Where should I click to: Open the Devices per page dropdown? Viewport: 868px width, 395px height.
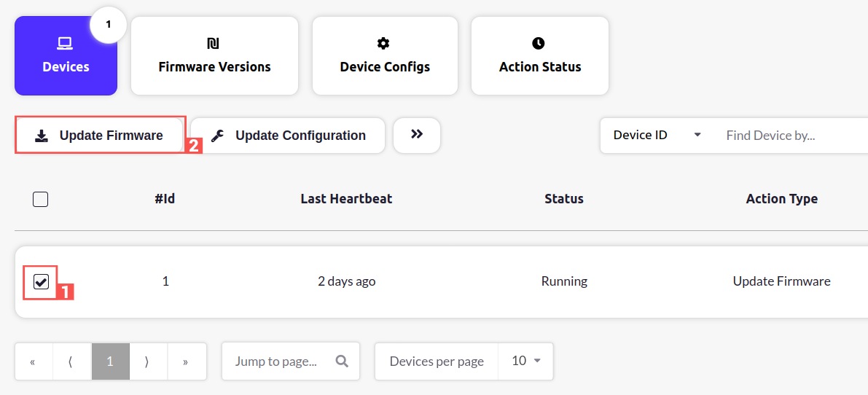pyautogui.click(x=525, y=361)
